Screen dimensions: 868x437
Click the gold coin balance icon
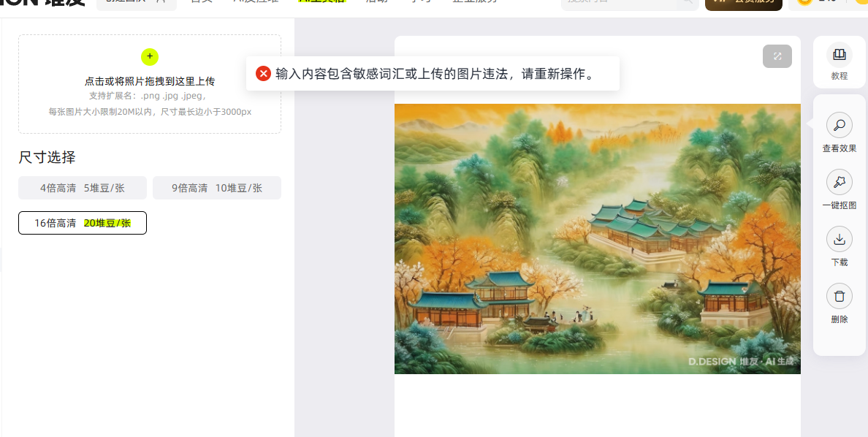coord(804,2)
